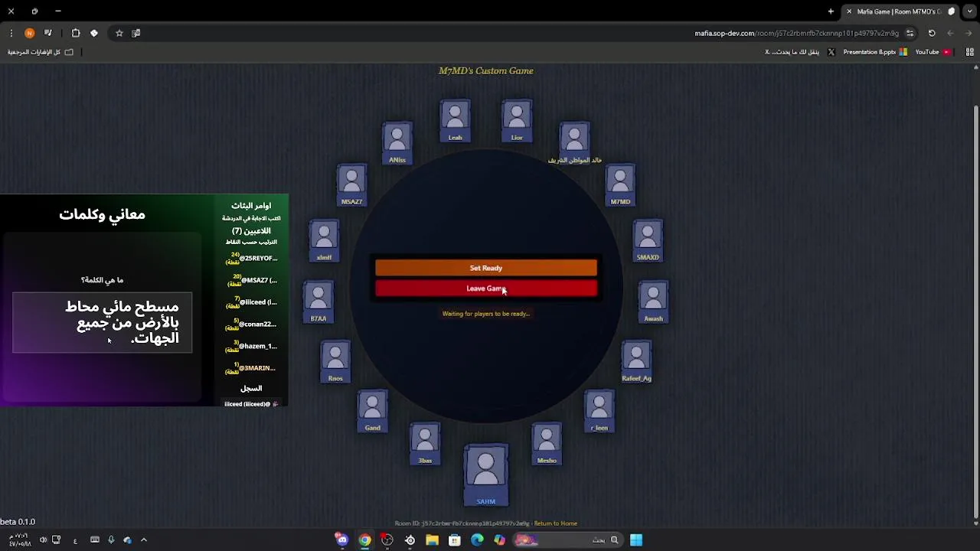This screenshot has width=980, height=551.
Task: Select player avatar Gand
Action: [x=372, y=411]
